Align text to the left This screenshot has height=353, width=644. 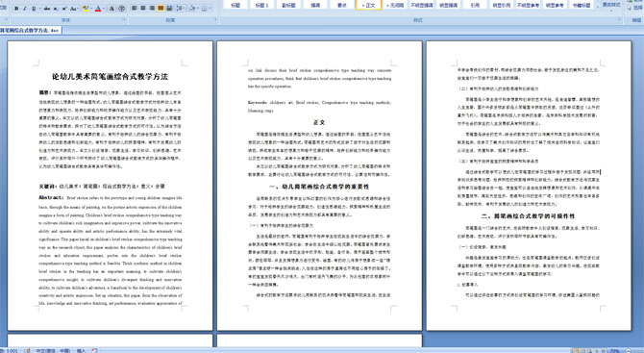[x=134, y=9]
